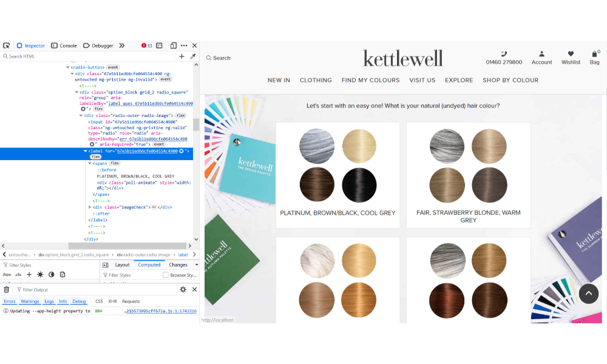Pick a color with the eyedropper icon
This screenshot has height=364, width=607.
tap(193, 56)
